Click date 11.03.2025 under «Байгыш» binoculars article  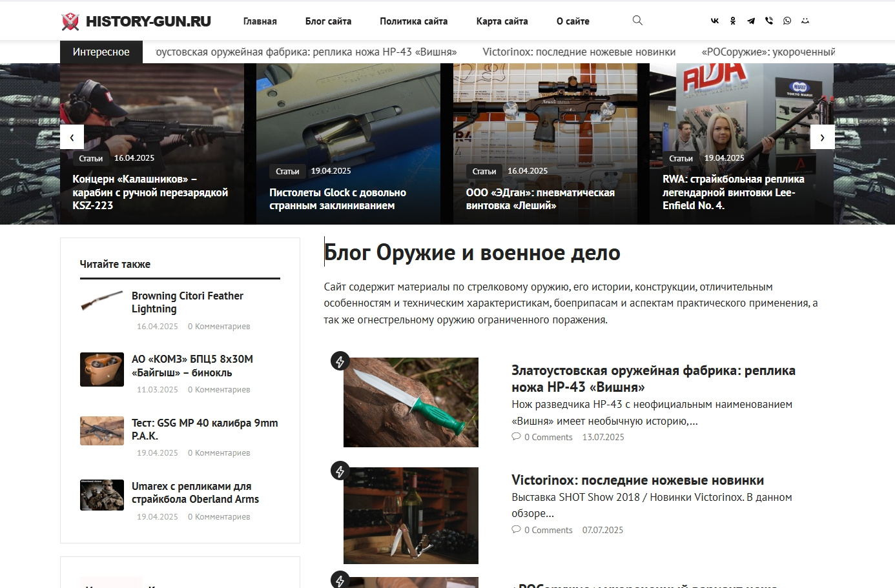158,390
